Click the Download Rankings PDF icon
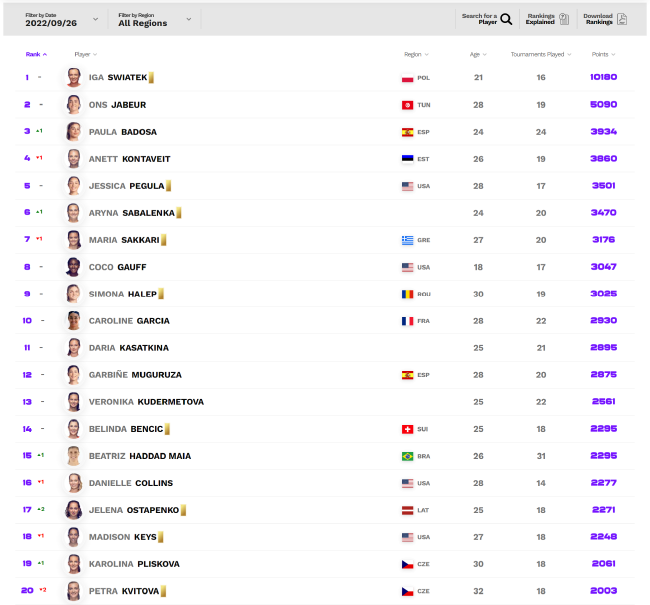The image size is (650, 605). click(x=622, y=19)
